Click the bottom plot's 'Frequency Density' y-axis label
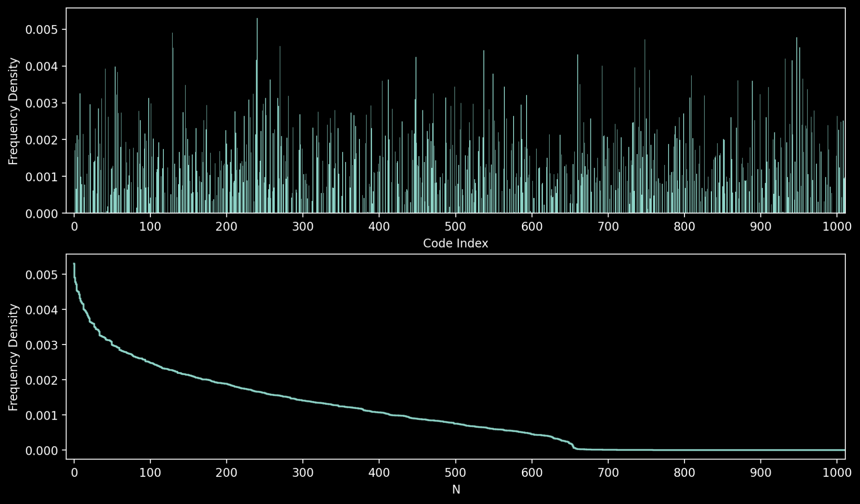Image resolution: width=860 pixels, height=504 pixels. tap(13, 357)
